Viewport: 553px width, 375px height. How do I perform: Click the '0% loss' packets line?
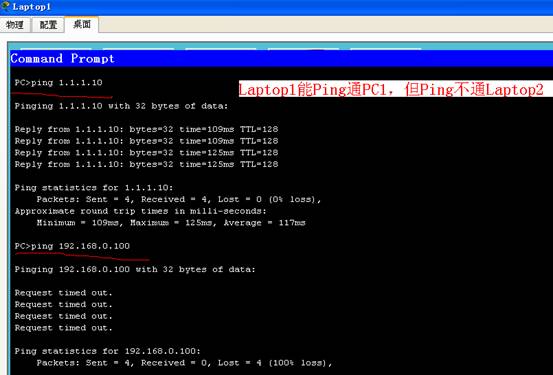179,199
